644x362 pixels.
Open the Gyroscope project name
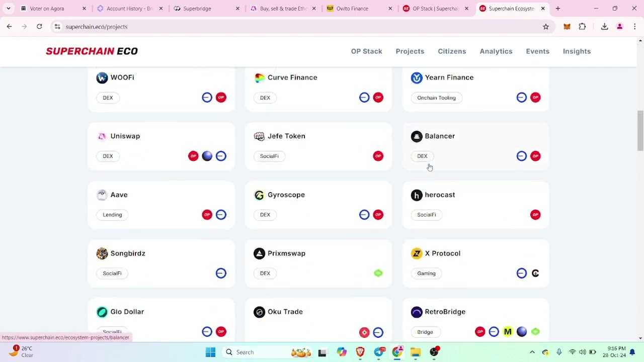tap(286, 195)
